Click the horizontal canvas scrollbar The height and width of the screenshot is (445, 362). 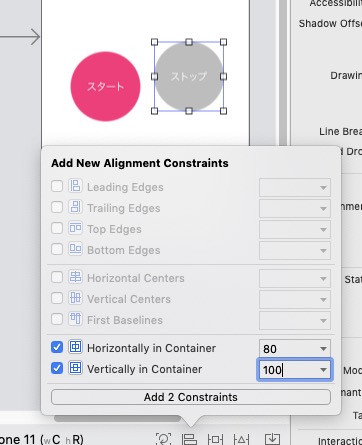[x=117, y=418]
